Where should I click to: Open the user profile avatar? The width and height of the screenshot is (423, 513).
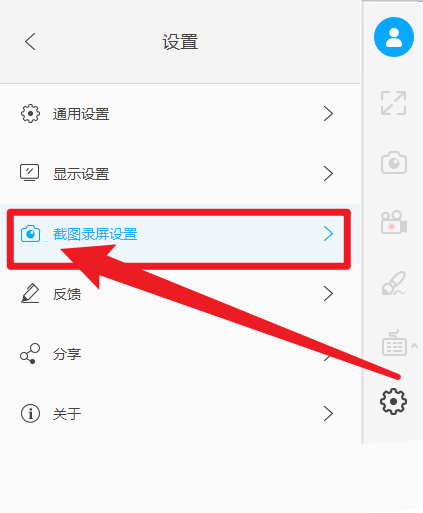coord(394,37)
